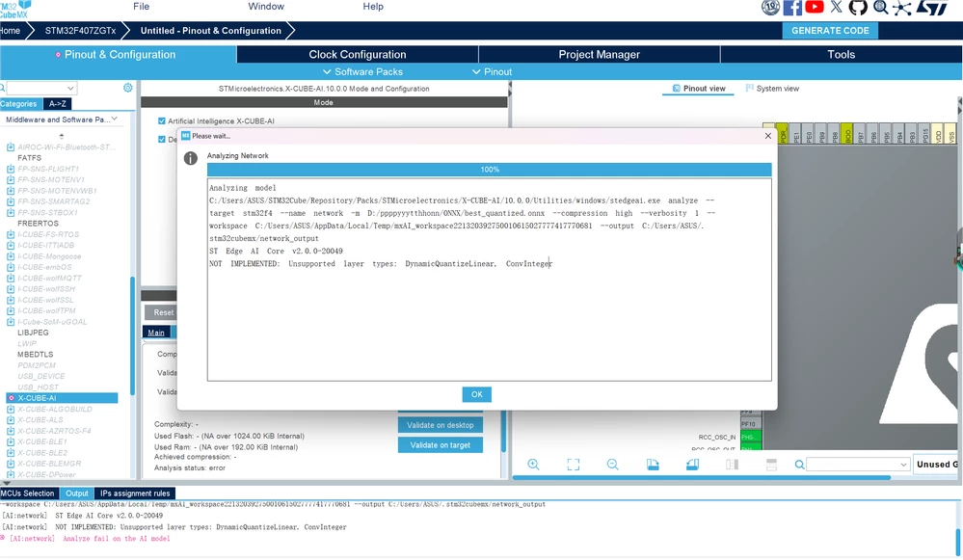The image size is (963, 560).
Task: Open the IPs assignment rules tab
Action: [135, 493]
